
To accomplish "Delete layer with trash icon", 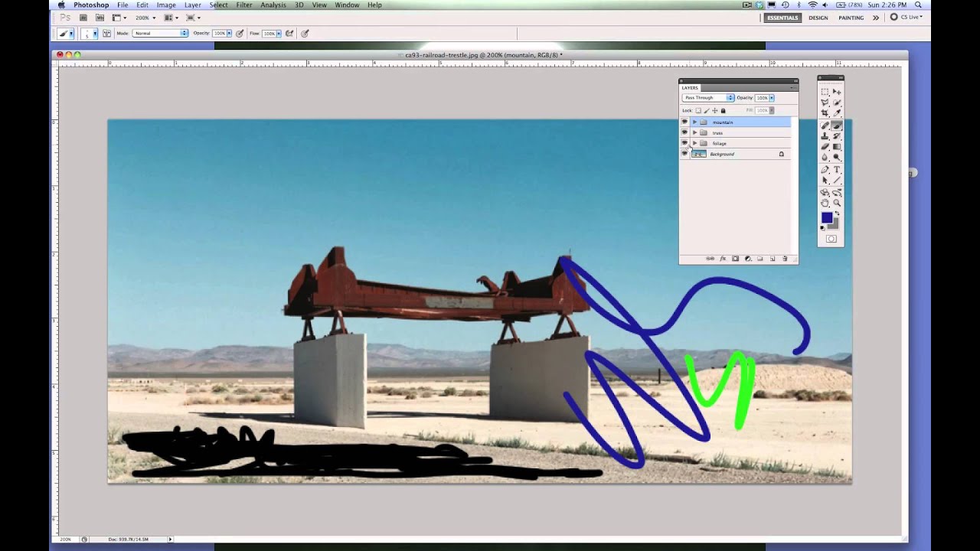I will coord(785,259).
